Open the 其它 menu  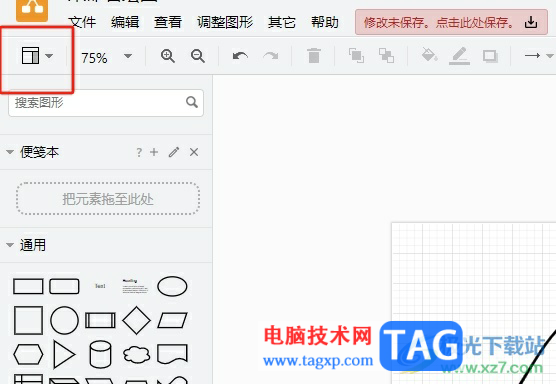(282, 22)
